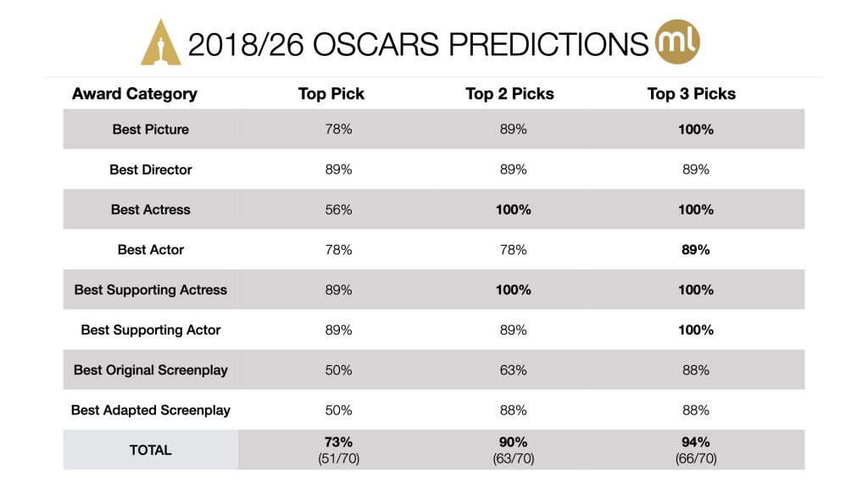Click the Top 3 Picks column header
868x488 pixels.
[692, 94]
